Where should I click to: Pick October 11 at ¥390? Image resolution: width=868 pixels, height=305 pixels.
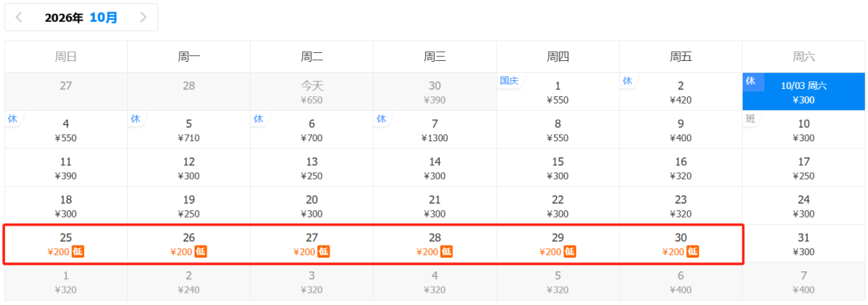66,168
